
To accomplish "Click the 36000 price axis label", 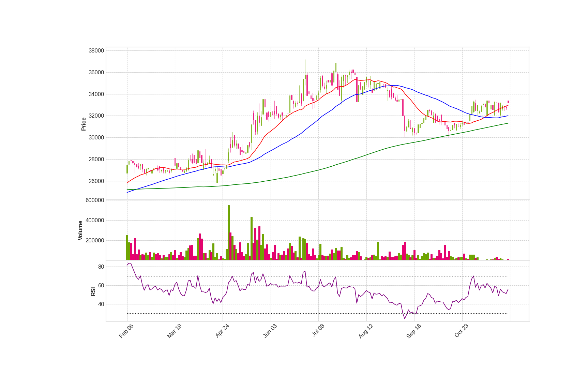I will 96,73.
